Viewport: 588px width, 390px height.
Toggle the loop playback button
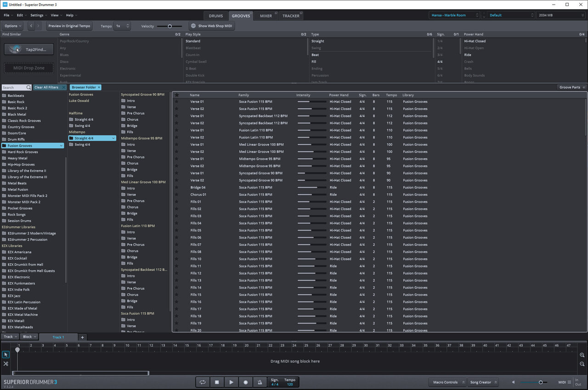(202, 382)
